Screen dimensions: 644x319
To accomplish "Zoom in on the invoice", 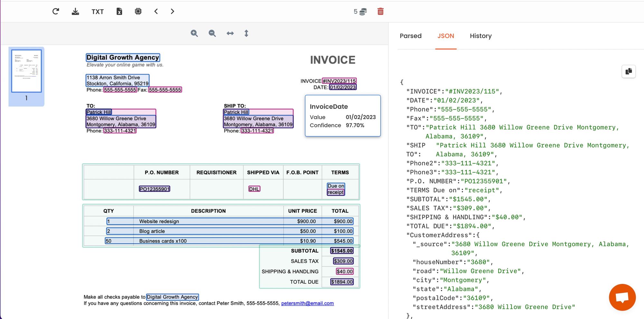I will (x=194, y=33).
